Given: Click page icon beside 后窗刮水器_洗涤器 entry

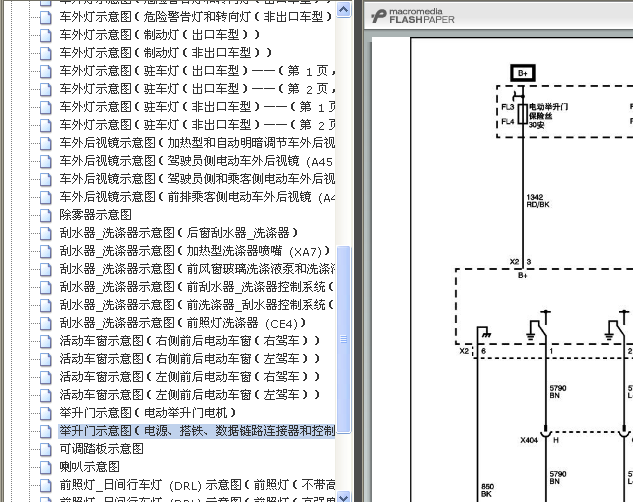Looking at the screenshot, I should (46, 233).
